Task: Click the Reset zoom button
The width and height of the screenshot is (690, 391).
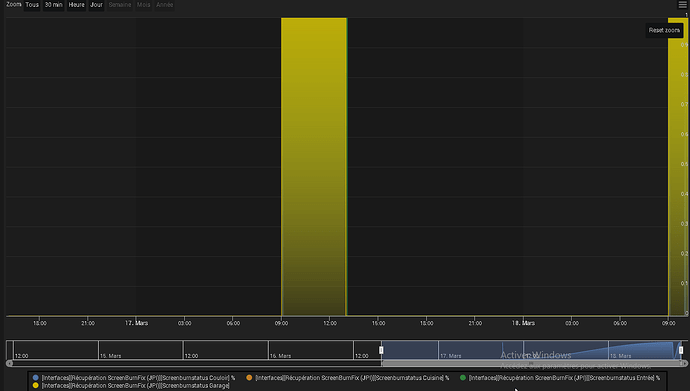Action: [x=664, y=30]
